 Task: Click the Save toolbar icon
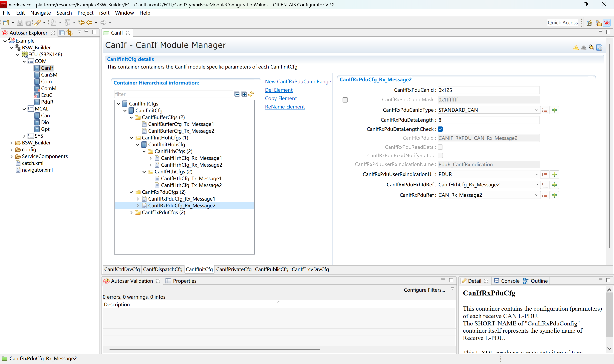(x=20, y=23)
